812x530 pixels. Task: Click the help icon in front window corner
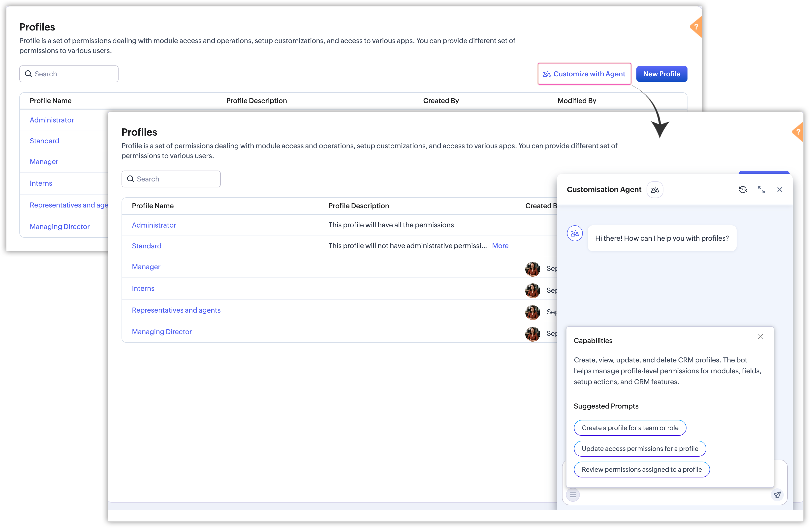pyautogui.click(x=798, y=132)
